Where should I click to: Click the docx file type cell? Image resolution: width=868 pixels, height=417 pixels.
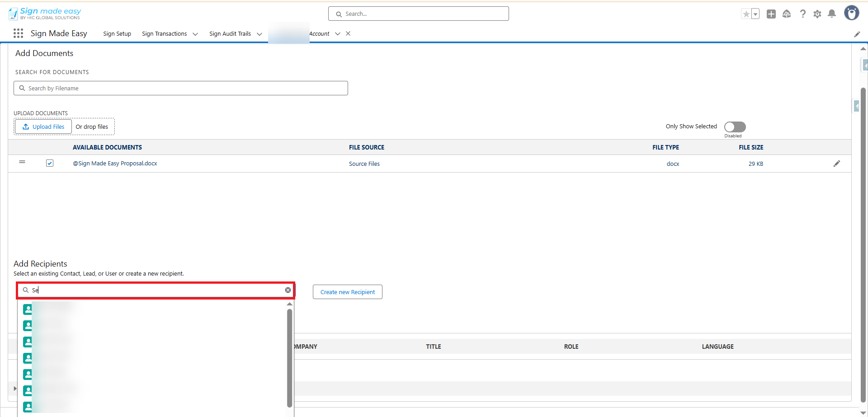coord(673,164)
